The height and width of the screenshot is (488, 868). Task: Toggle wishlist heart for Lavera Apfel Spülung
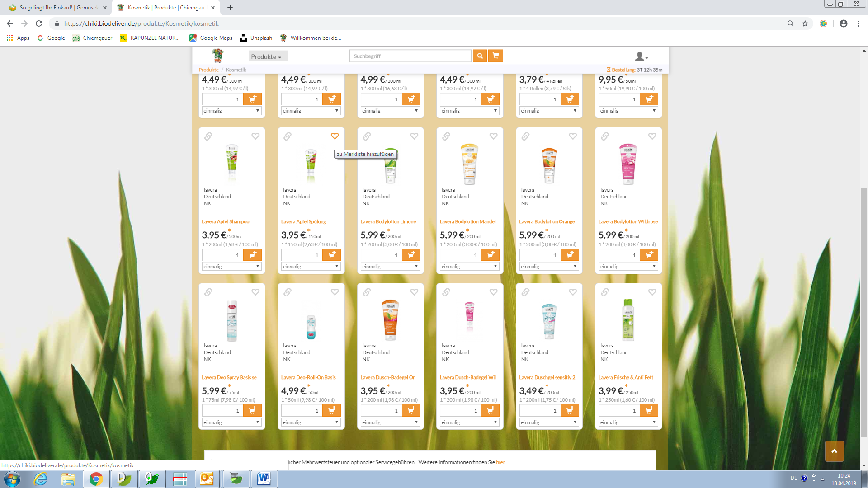(x=335, y=136)
